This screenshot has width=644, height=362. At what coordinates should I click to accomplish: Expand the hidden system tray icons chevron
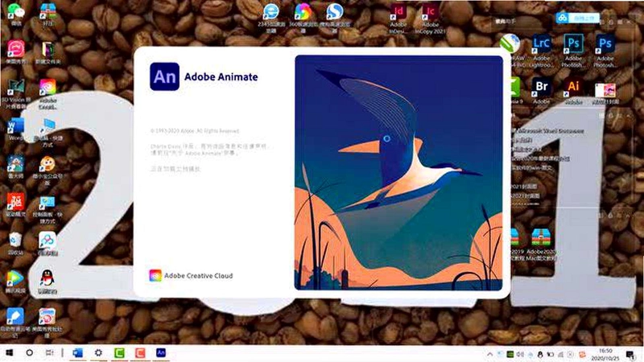[x=490, y=354]
